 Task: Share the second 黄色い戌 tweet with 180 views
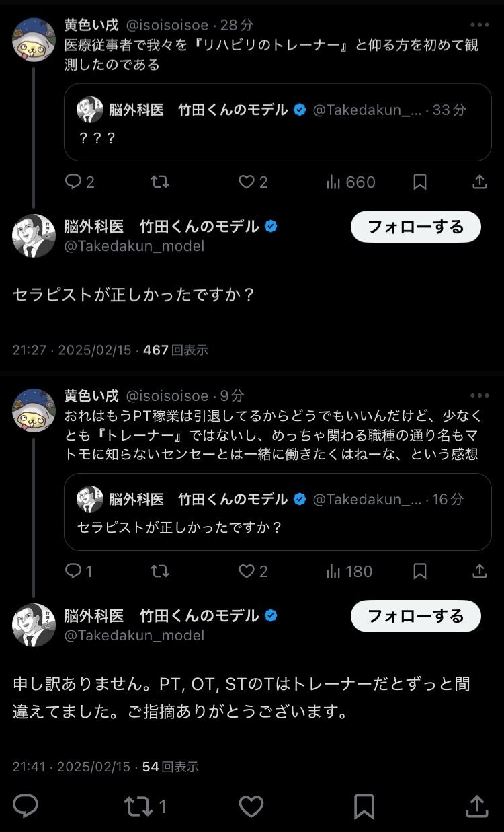coord(479,571)
